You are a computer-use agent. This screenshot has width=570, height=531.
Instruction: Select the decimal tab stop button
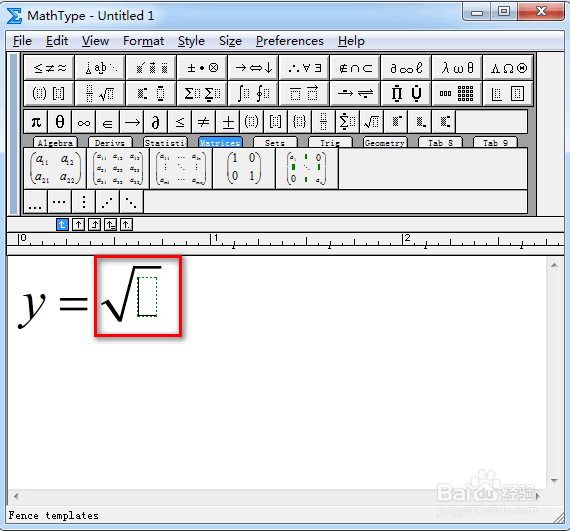(x=126, y=225)
